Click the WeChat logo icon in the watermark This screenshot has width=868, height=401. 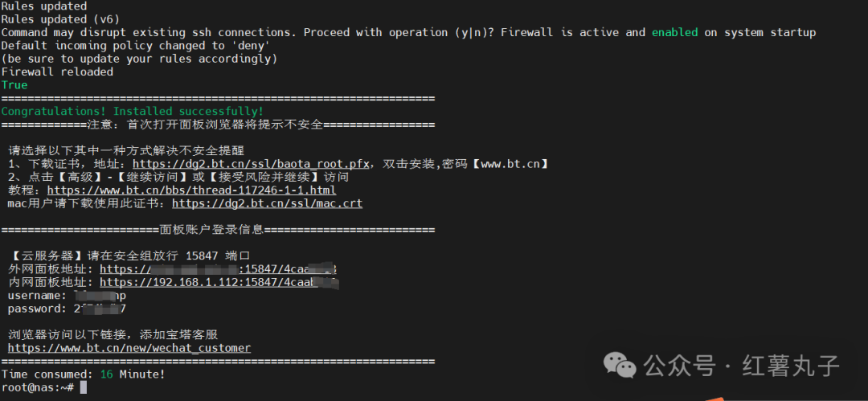click(620, 365)
